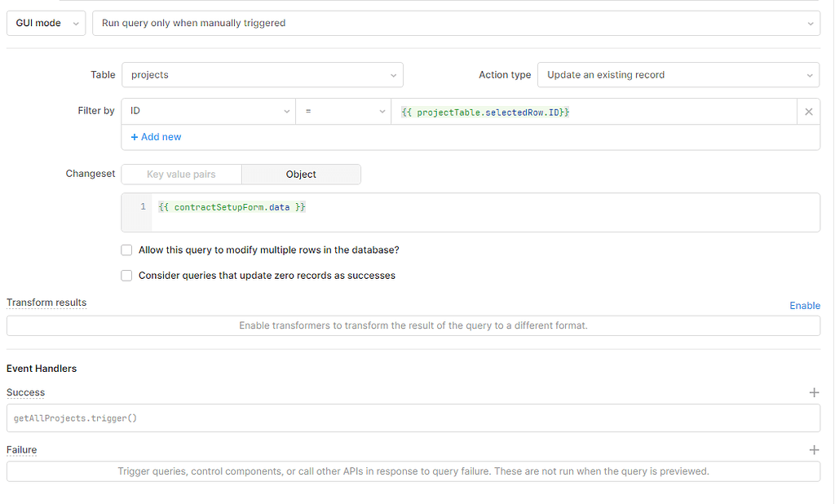The height and width of the screenshot is (504, 835).
Task: Open the GUI mode dropdown
Action: click(46, 23)
